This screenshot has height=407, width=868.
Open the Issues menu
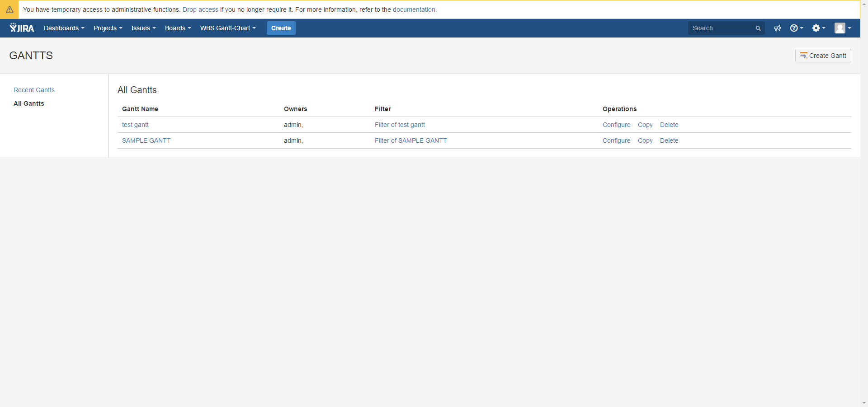tap(143, 28)
